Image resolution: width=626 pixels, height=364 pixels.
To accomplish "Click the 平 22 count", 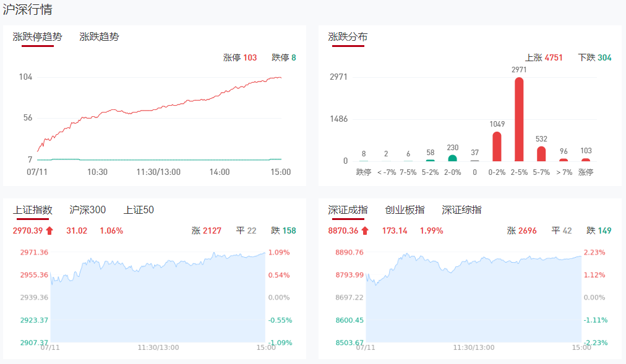I will tap(246, 231).
